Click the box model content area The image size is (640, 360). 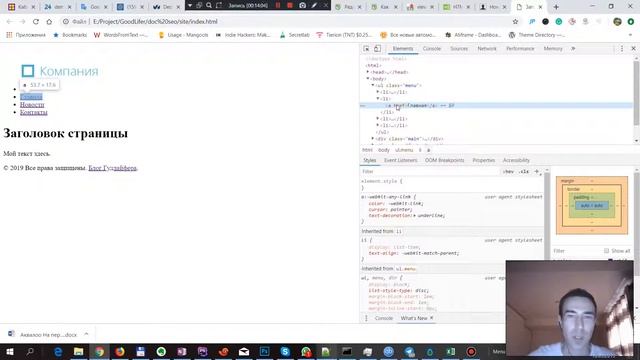pyautogui.click(x=592, y=205)
